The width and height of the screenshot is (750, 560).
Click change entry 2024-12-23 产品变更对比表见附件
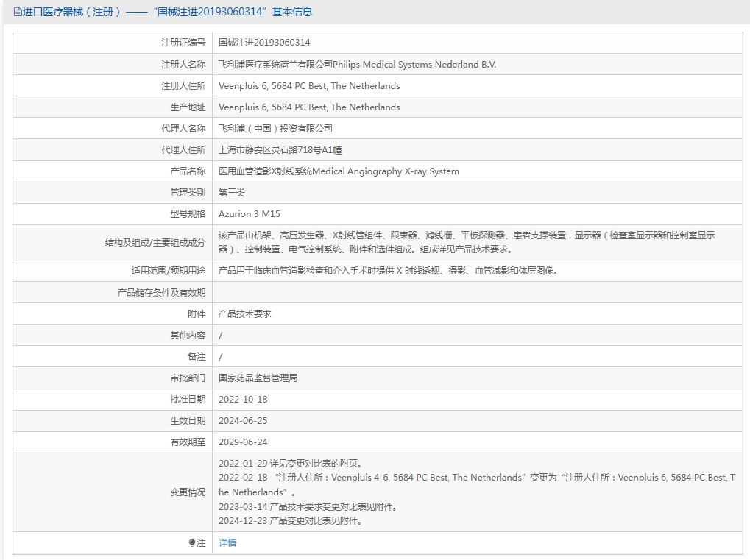pos(290,521)
